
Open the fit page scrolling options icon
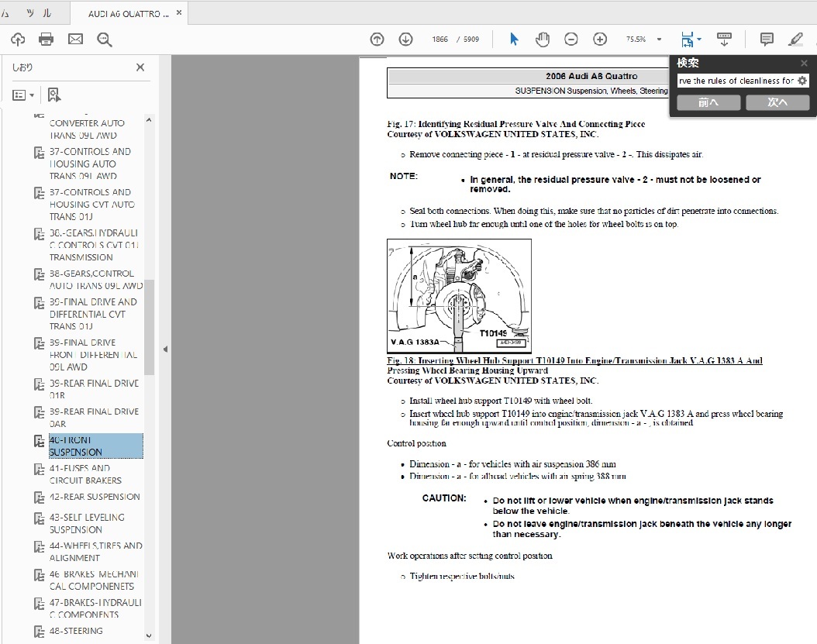pos(688,39)
